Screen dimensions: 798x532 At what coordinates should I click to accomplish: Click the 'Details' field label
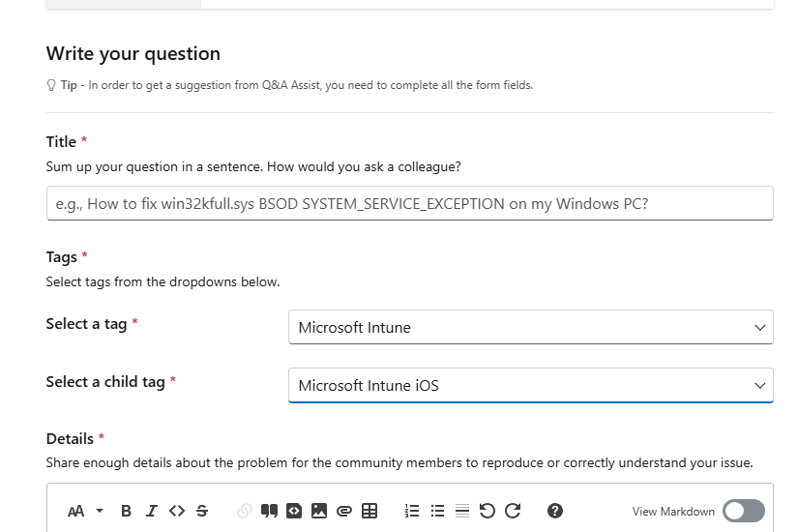tap(70, 438)
